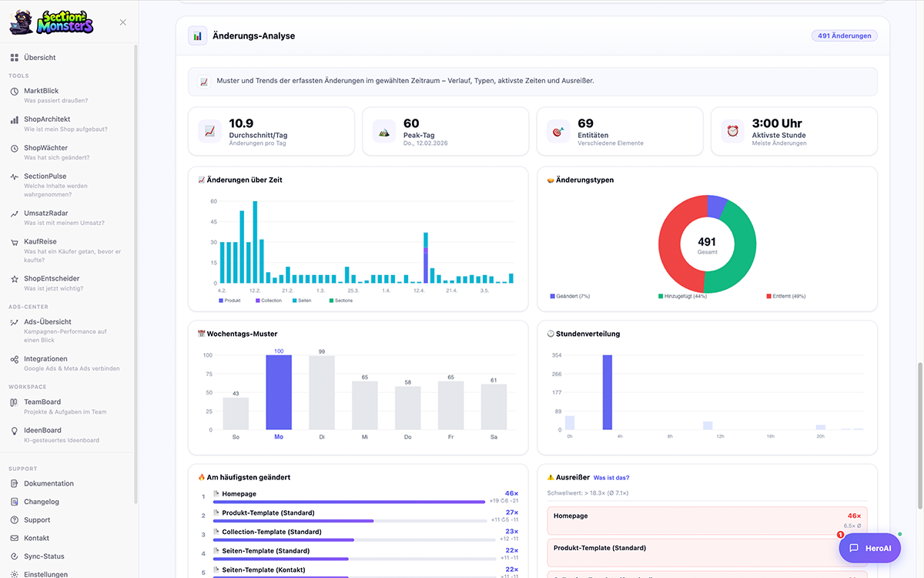Viewport: 924px width, 578px height.
Task: Click the mountain icon in Peak-Tag card
Action: [383, 132]
